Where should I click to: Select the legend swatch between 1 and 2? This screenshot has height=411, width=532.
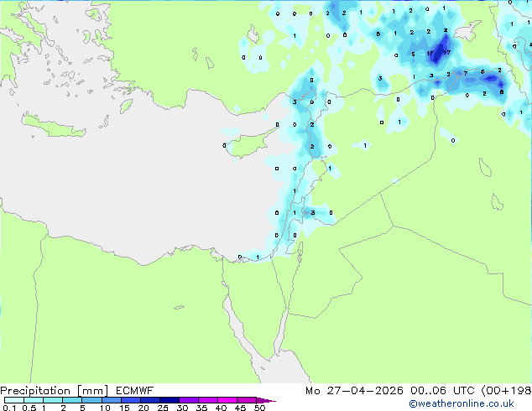(x=53, y=400)
